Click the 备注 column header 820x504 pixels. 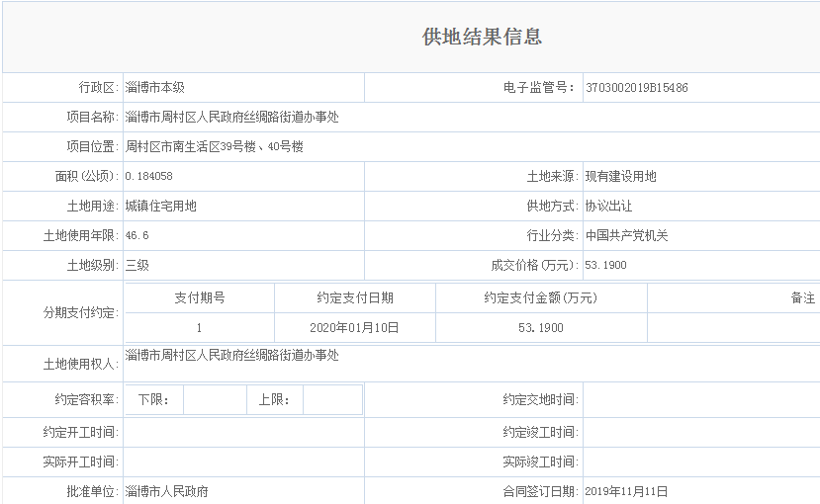802,298
